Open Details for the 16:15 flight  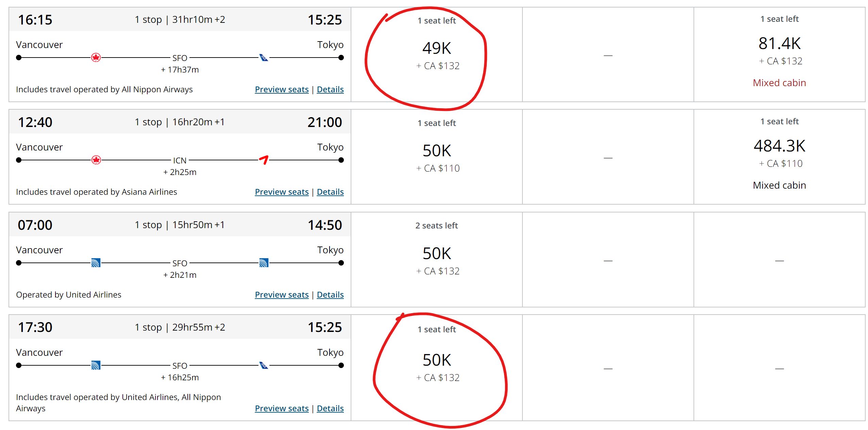[330, 90]
